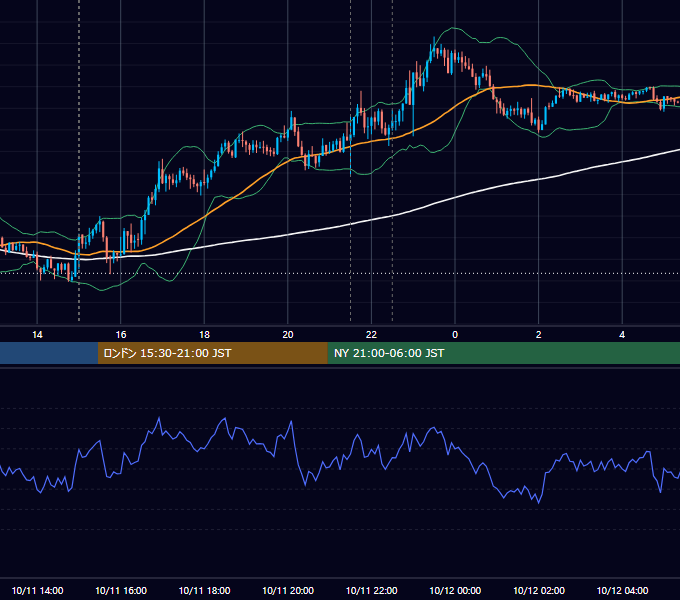Click the 14 hour axis label

pyautogui.click(x=37, y=335)
